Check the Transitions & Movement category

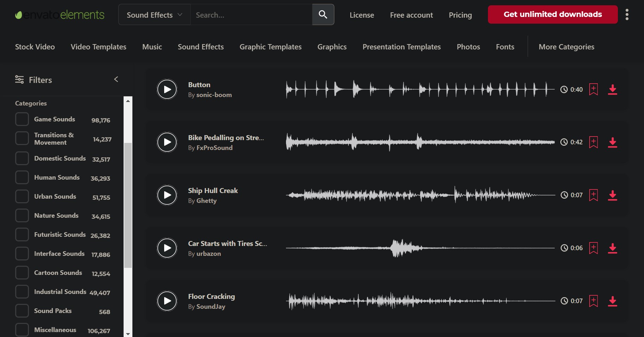(x=22, y=138)
